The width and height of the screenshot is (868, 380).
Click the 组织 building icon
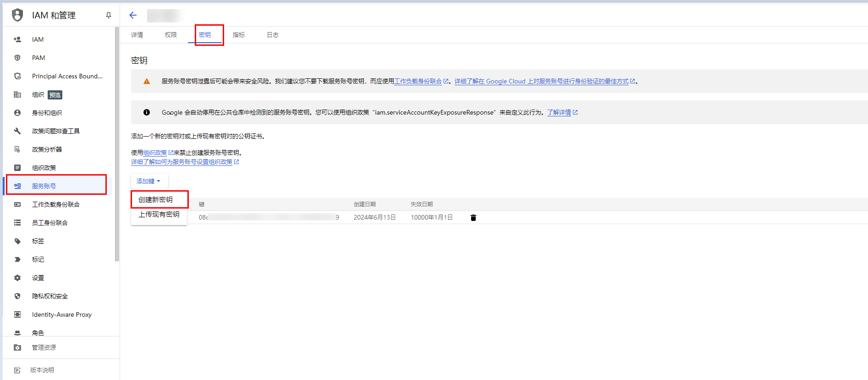click(x=17, y=94)
